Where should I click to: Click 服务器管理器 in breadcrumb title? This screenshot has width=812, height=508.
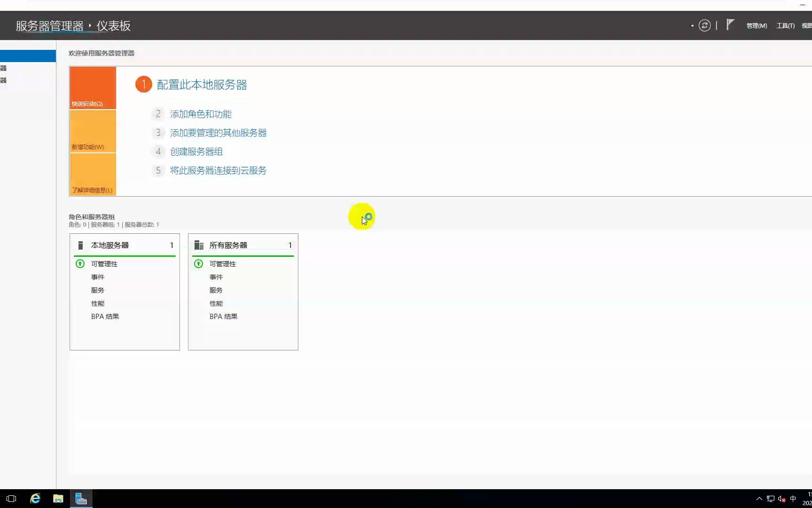tap(50, 26)
